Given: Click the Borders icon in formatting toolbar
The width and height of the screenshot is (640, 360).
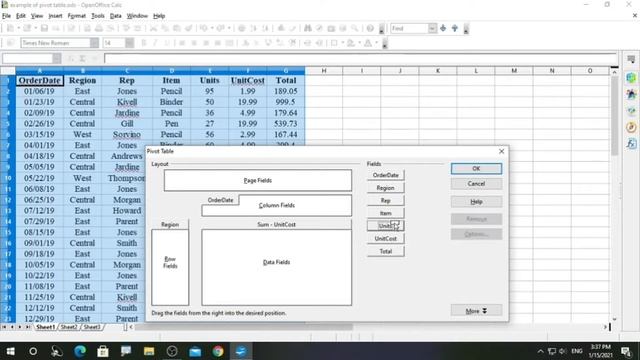Looking at the screenshot, I should pos(334,43).
